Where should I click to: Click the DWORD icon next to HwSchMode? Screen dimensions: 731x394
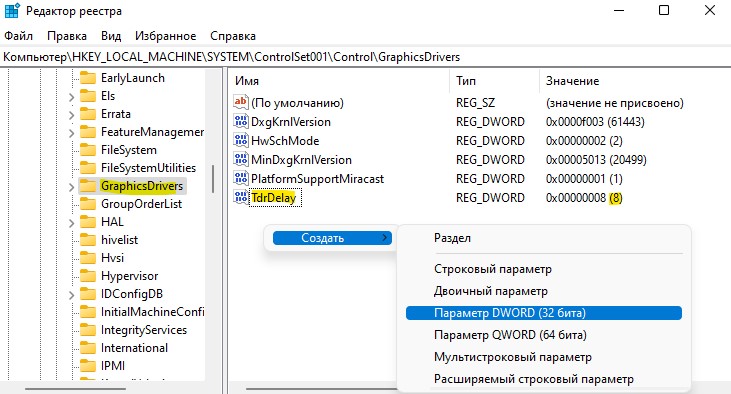tap(241, 140)
